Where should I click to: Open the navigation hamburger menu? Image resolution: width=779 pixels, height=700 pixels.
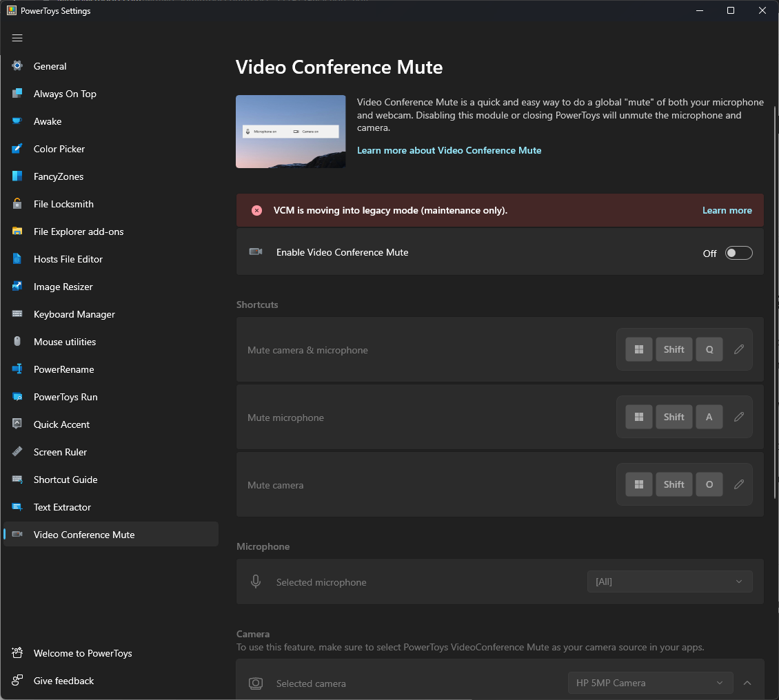click(17, 38)
